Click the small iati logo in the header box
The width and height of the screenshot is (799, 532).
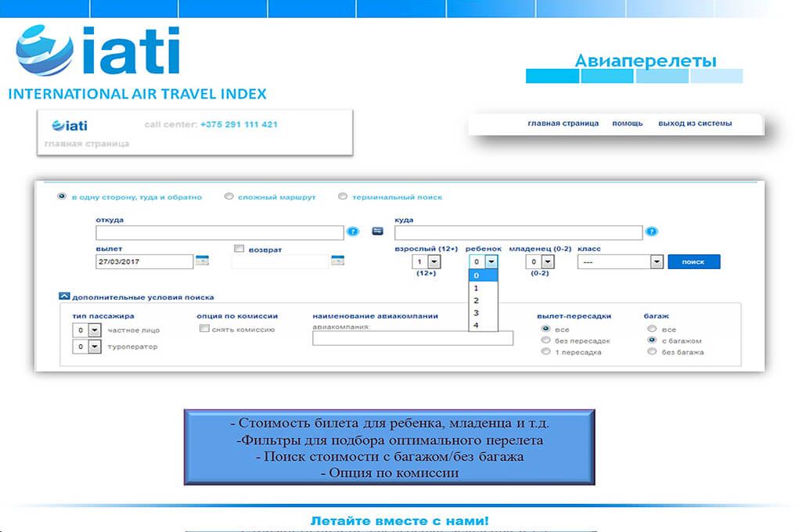pos(70,125)
